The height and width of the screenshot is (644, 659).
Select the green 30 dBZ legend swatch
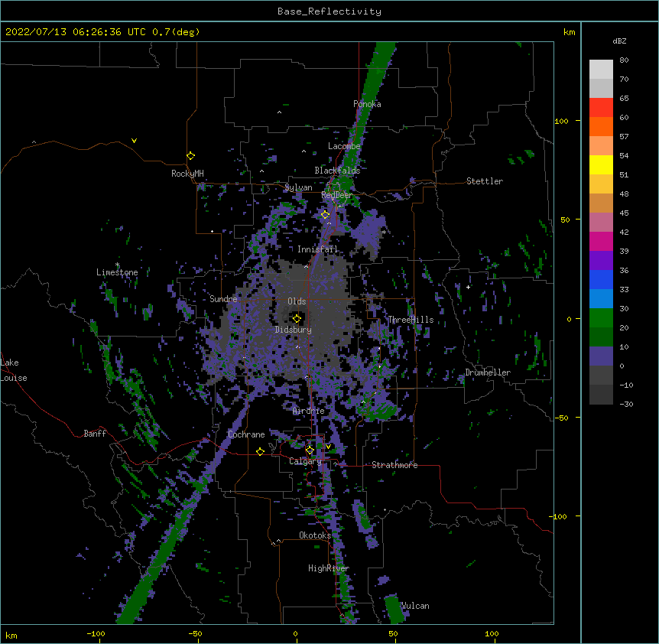click(x=601, y=318)
